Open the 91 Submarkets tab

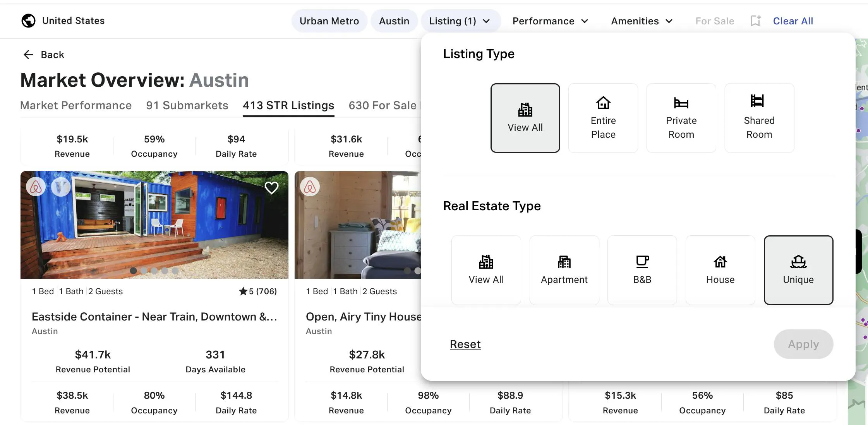point(187,105)
